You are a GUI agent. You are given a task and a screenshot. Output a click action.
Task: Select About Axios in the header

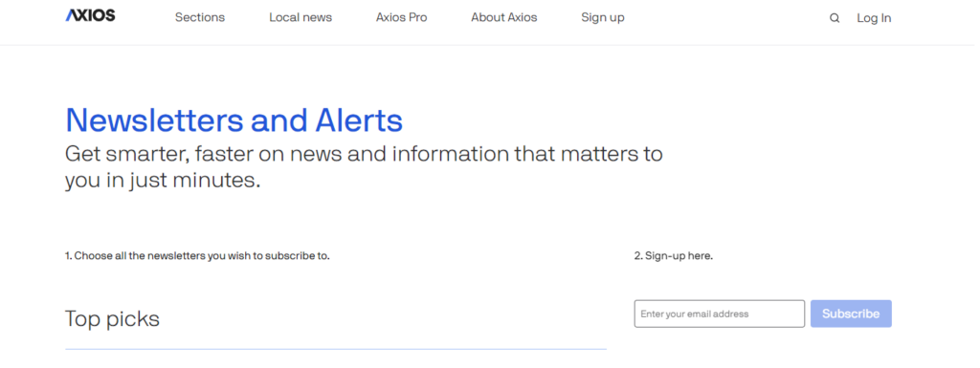(x=503, y=17)
